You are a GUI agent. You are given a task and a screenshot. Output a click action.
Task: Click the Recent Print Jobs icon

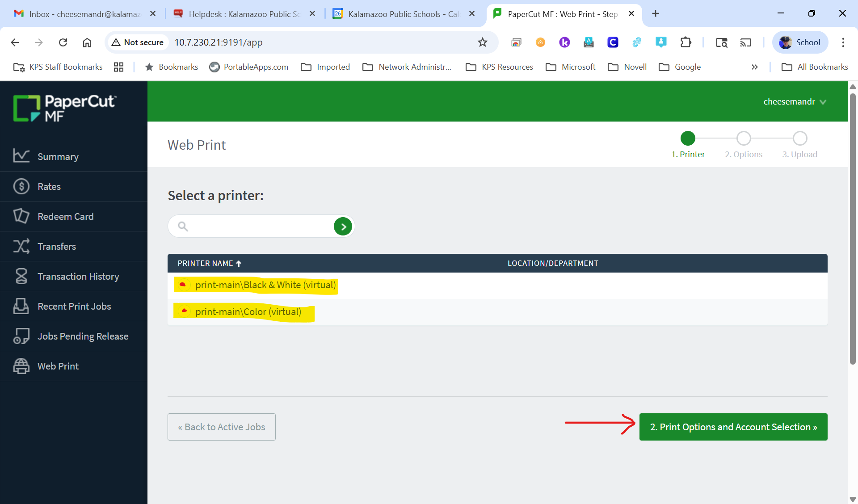[21, 306]
